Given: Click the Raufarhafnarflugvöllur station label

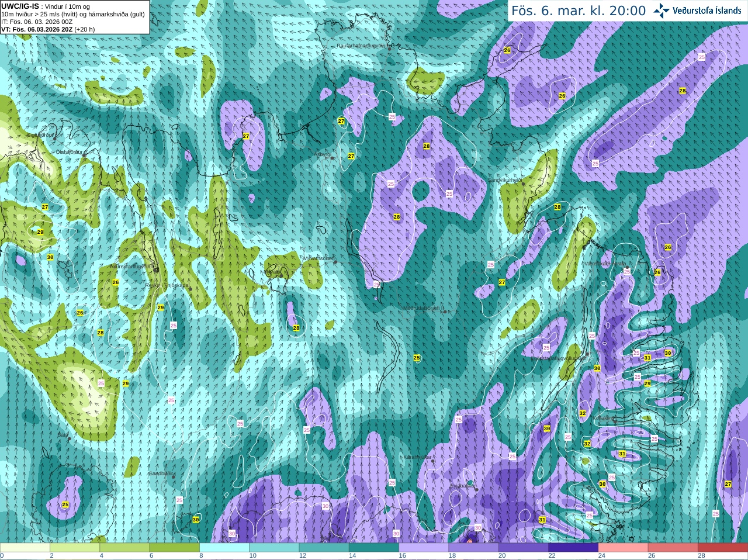Looking at the screenshot, I should (x=362, y=45).
